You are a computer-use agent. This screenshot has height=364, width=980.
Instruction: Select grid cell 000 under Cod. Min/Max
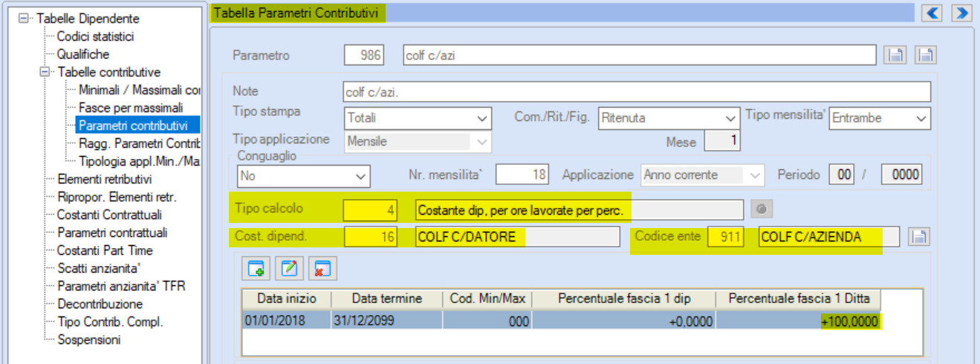pyautogui.click(x=487, y=320)
